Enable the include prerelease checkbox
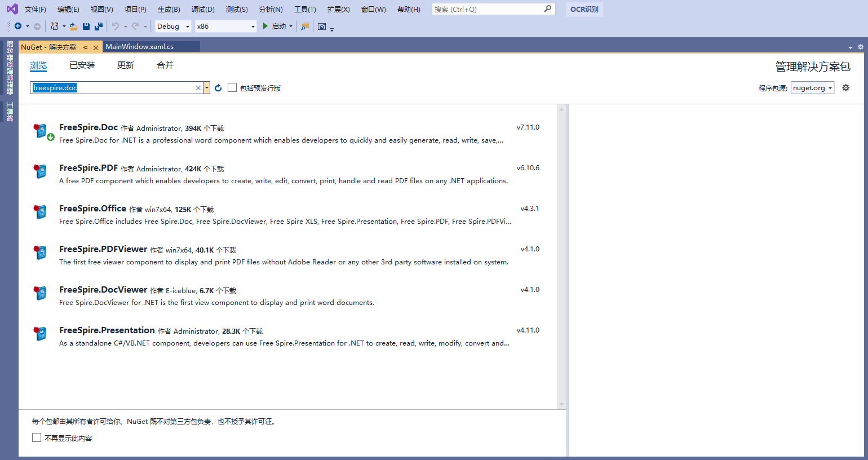The image size is (868, 460). tap(232, 87)
